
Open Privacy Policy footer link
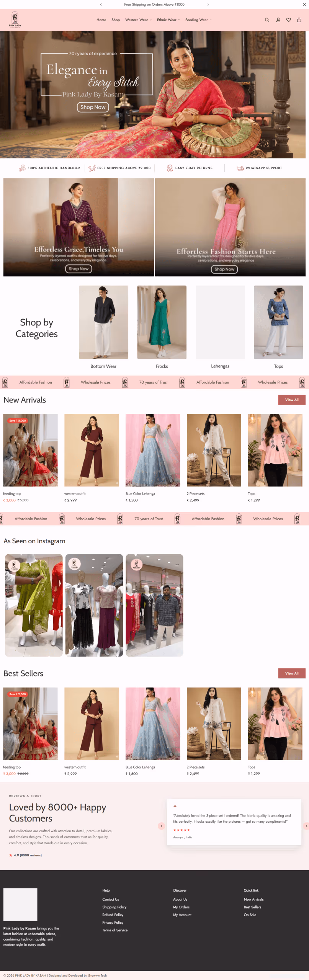[x=113, y=922]
